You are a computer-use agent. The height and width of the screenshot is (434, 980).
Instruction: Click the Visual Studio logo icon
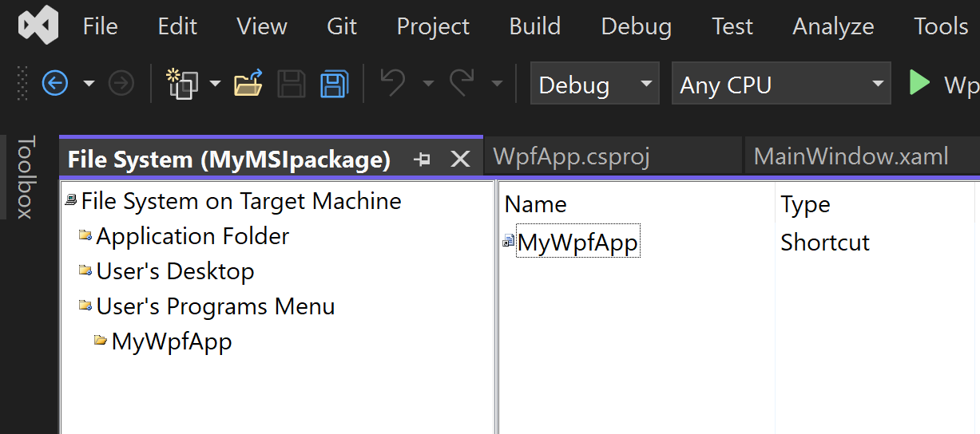point(38,26)
